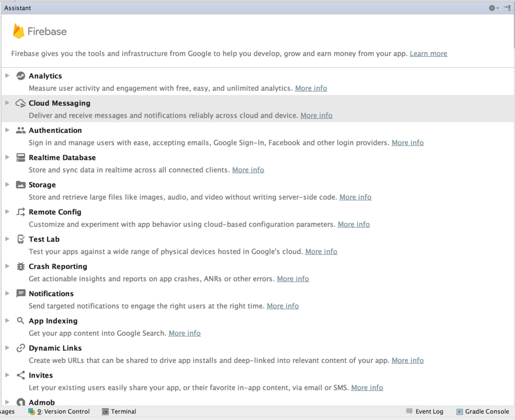Click the Invites share icon

[x=21, y=375]
